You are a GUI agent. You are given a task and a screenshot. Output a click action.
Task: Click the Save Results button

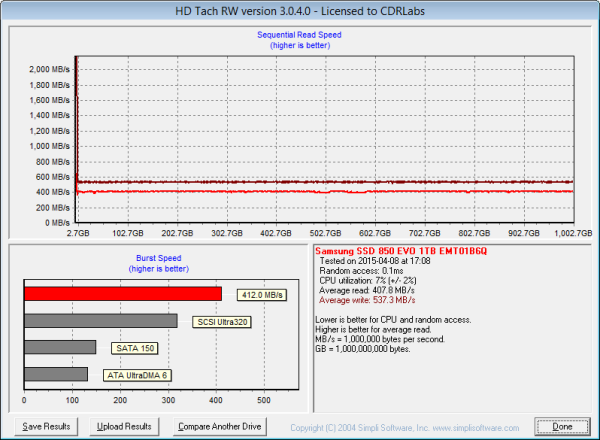pos(46,426)
